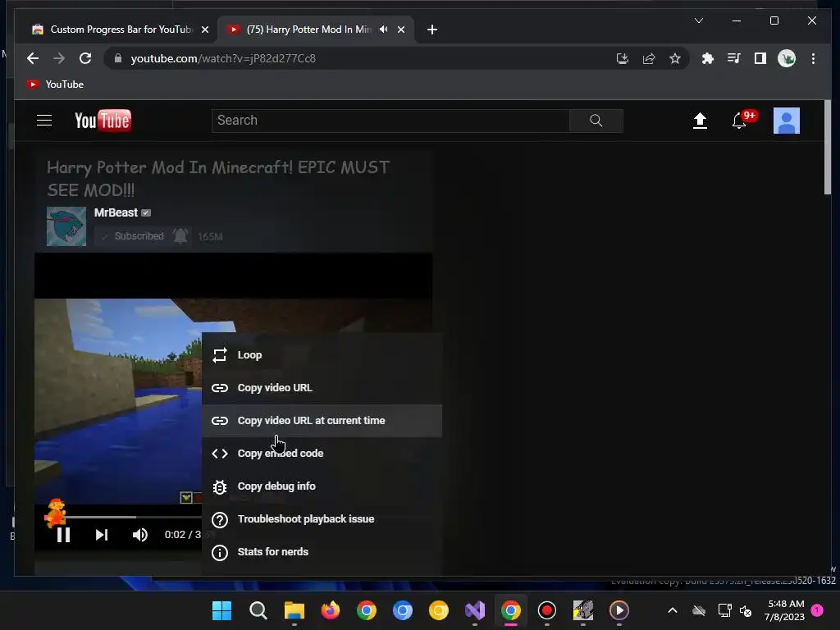Open the clock showing 5:48 AM 7/8/2023
Image resolution: width=840 pixels, height=630 pixels.
(x=785, y=610)
